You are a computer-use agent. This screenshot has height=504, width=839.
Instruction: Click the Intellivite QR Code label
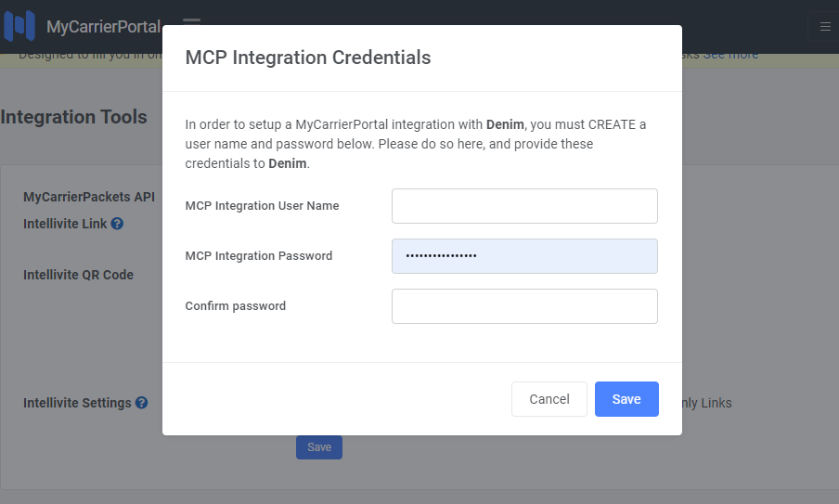78,275
